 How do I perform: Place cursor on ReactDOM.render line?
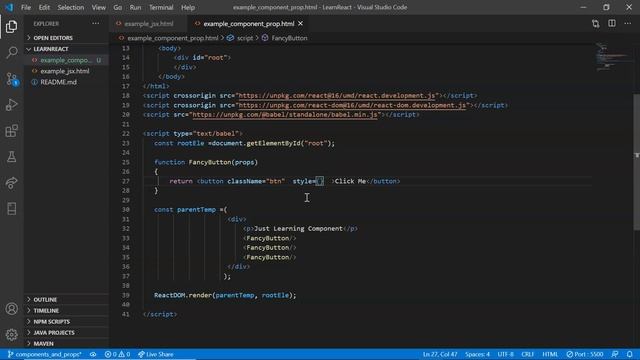pos(225,296)
